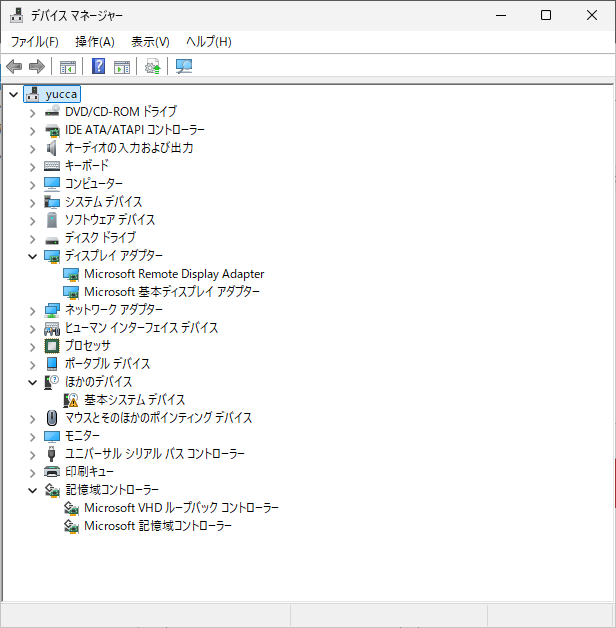616x628 pixels.
Task: Click the システム デバイス icon
Action: (52, 202)
